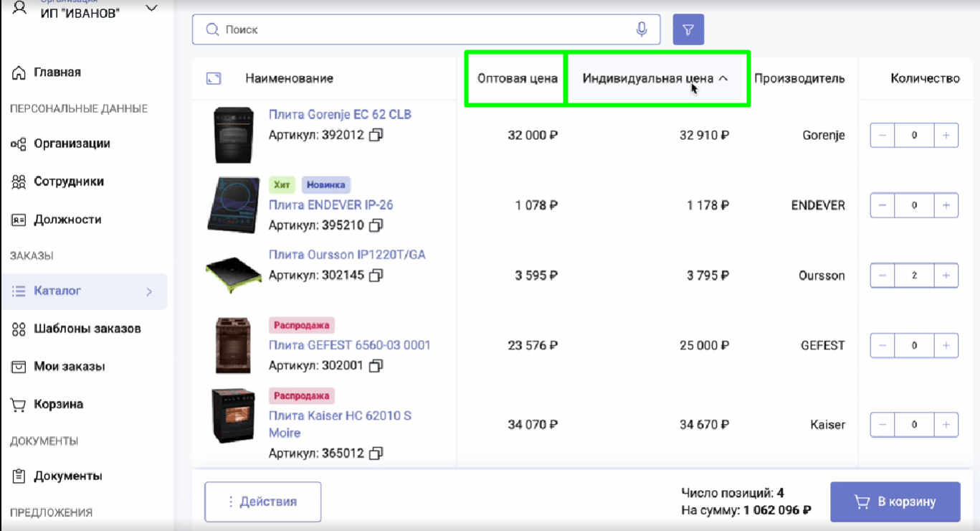Decrease quantity for GEFEST 6560-03 0001
Screen dimensions: 980x531
[883, 345]
